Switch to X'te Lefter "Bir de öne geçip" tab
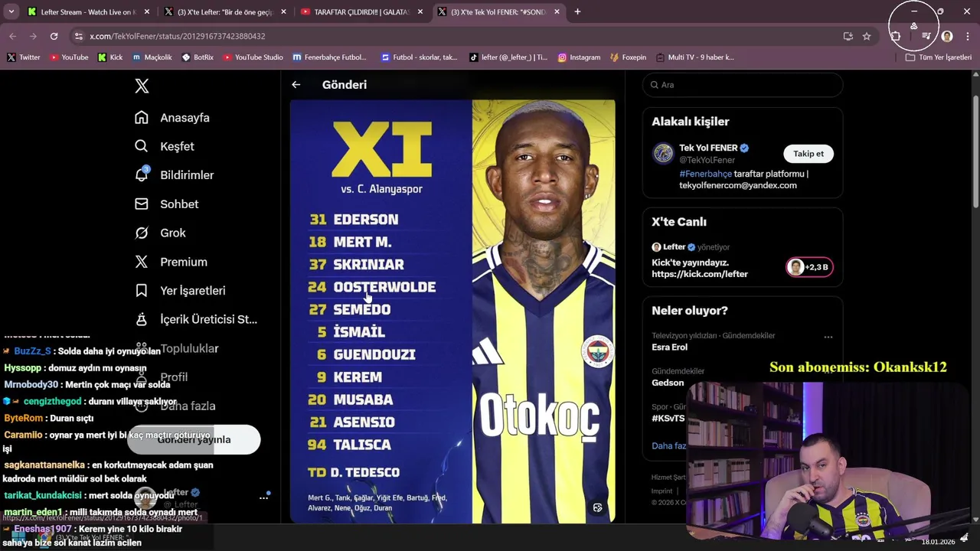Image resolution: width=980 pixels, height=551 pixels. tap(225, 11)
